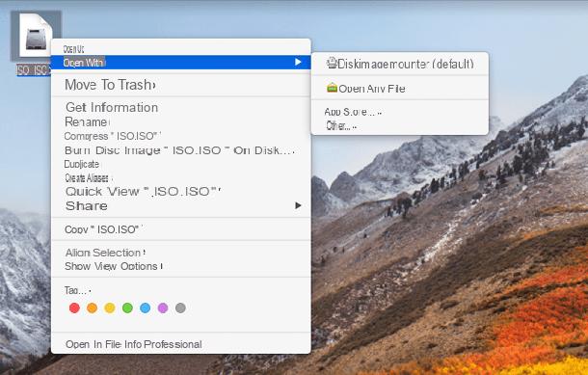This screenshot has width=588, height=375.
Task: Open the Tag... entry
Action: click(x=181, y=290)
